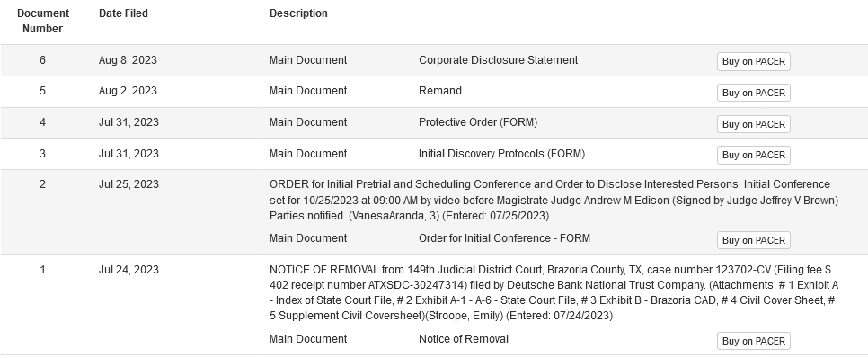Select the Date Filed column header
The image size is (868, 358).
(x=123, y=13)
